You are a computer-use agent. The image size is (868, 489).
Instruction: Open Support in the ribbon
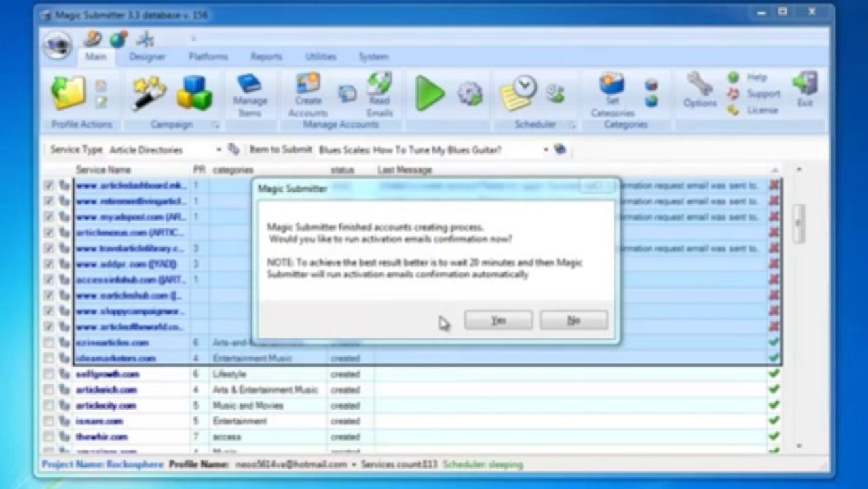point(754,94)
